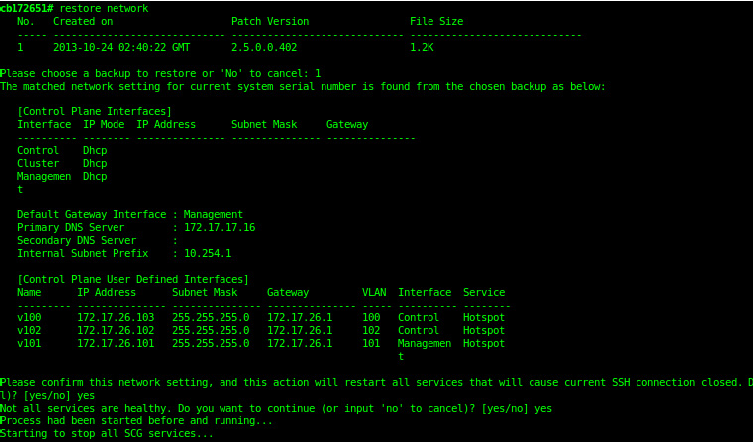Click the 'Not all services are healthy' line

[275, 408]
